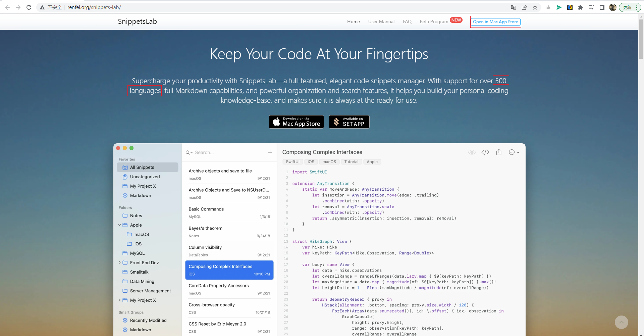Screen dimensions: 644x336
Task: Click the not-secure warning icon in address bar
Action: (42, 7)
